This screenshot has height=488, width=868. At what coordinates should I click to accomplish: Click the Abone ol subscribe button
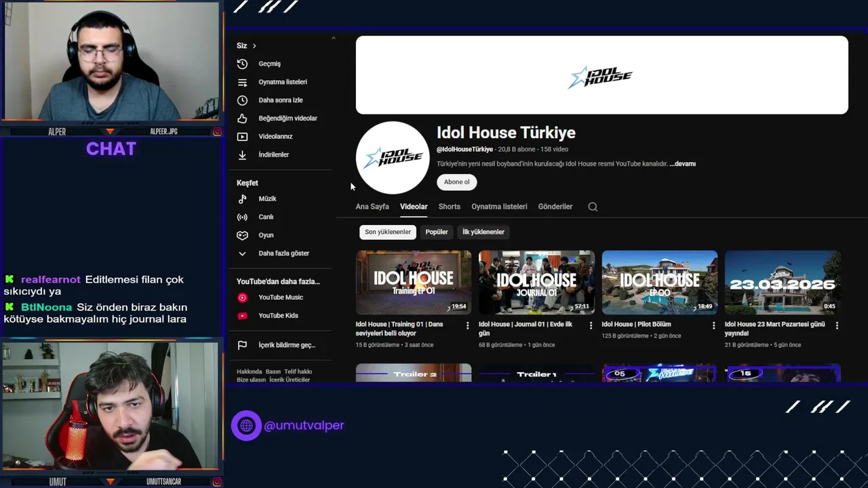457,182
